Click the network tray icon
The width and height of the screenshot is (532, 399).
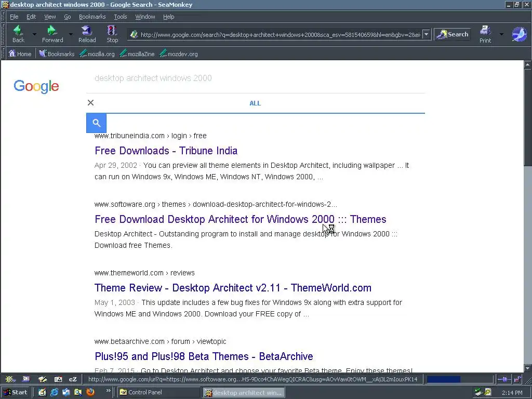[x=478, y=392]
